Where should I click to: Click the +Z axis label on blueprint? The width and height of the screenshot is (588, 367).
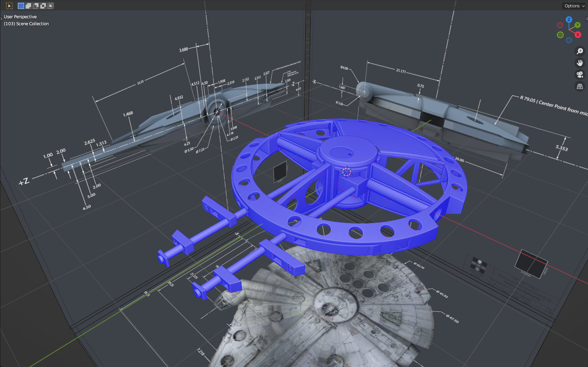24,181
